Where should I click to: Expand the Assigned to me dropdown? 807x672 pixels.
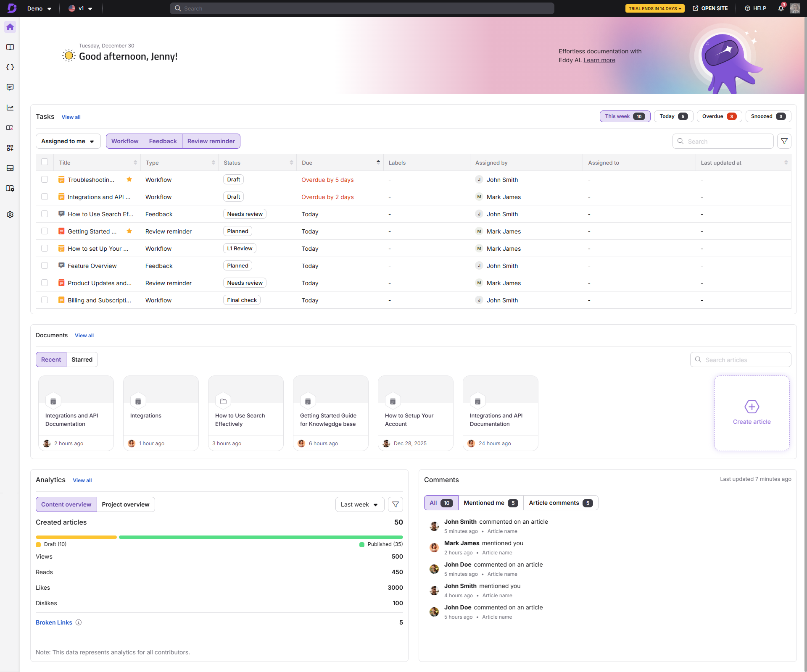(68, 141)
